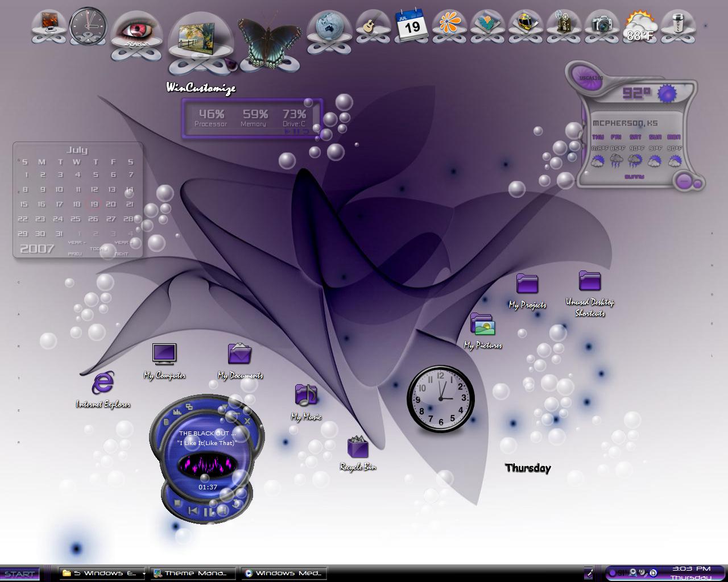
Task: Switch to Windows Media Player in the taskbar
Action: pos(284,573)
